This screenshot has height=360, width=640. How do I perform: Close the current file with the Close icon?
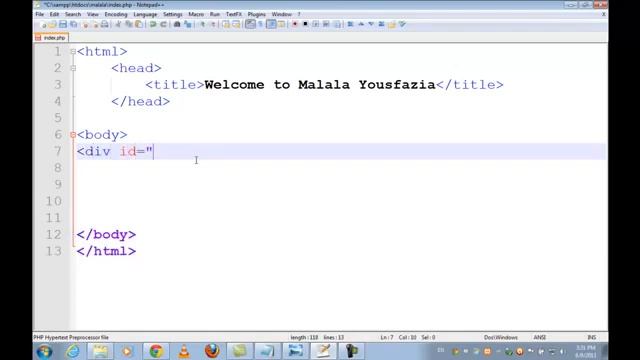point(86,24)
